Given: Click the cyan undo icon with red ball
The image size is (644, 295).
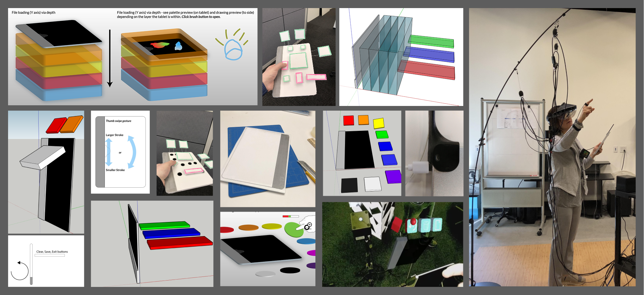Looking at the screenshot, I should [412, 226].
